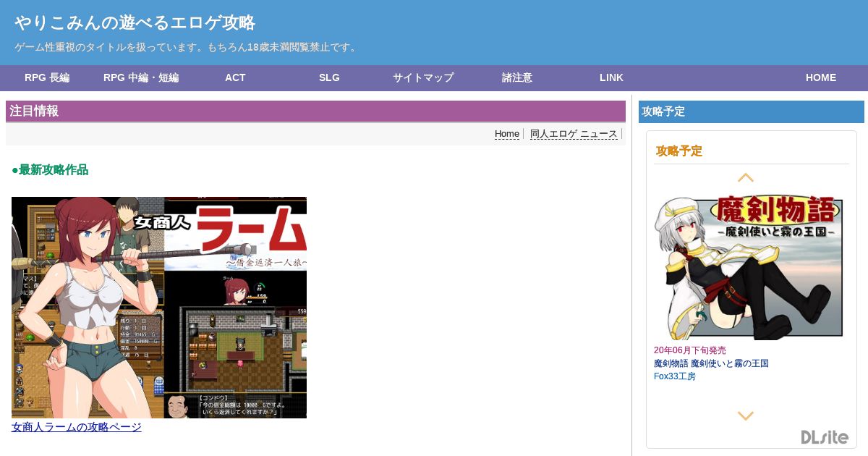Click the 注目情報 section header
This screenshot has width=868, height=456.
(x=315, y=111)
